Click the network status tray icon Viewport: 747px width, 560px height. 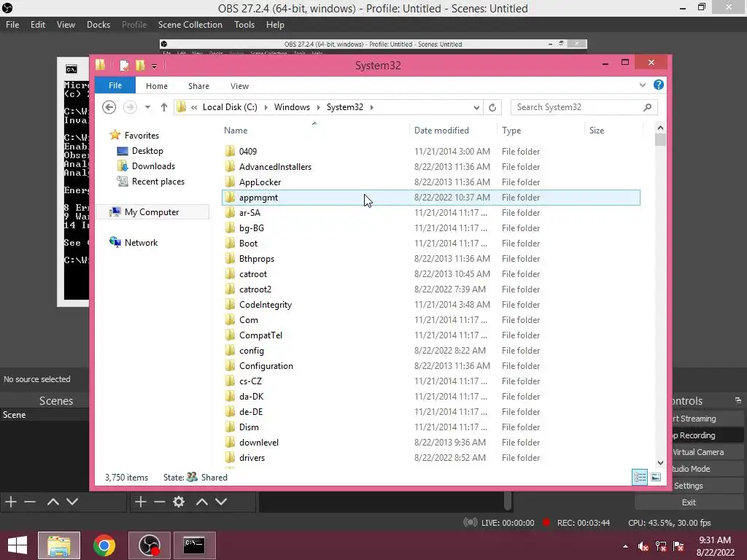(x=661, y=546)
